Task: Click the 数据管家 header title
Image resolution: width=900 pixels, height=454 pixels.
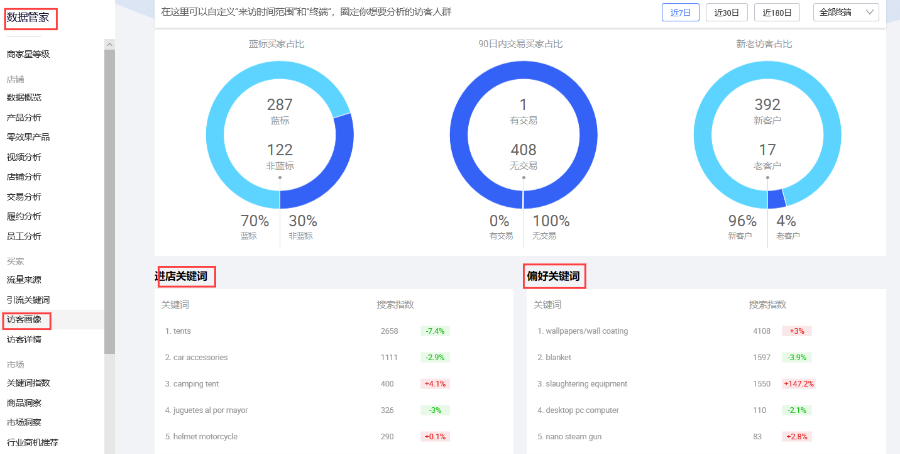Action: pyautogui.click(x=30, y=16)
